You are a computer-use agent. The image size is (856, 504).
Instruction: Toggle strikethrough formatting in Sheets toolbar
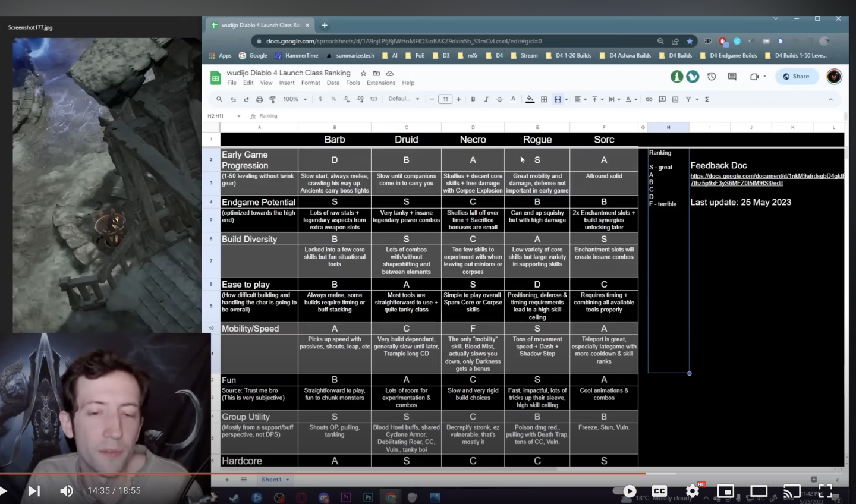(x=499, y=99)
